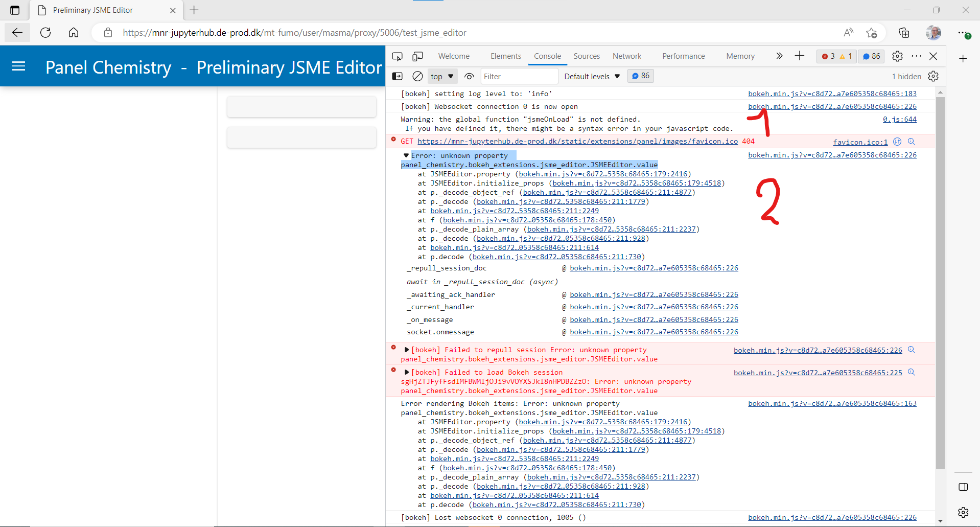Click the errors and warnings counter
This screenshot has height=527, width=980.
(x=836, y=56)
